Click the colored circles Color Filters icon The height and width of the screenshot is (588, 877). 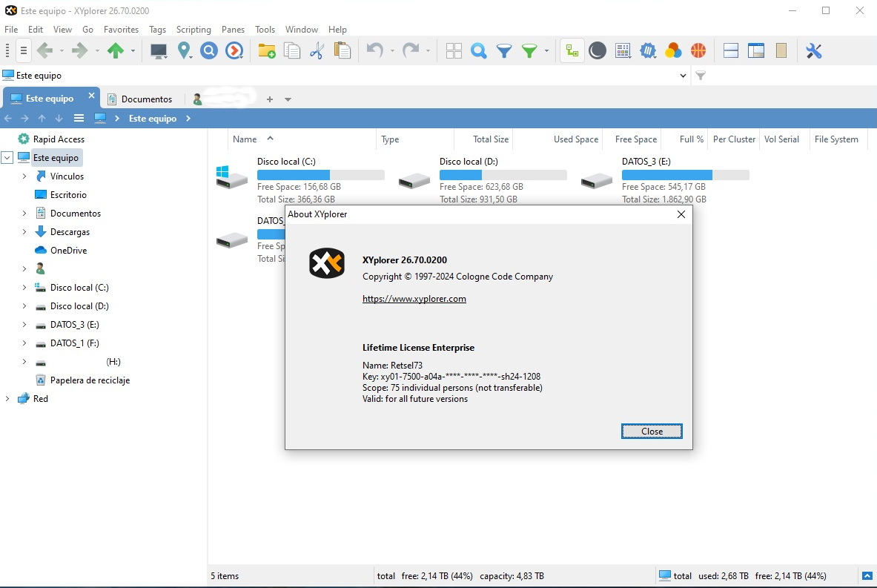click(673, 51)
